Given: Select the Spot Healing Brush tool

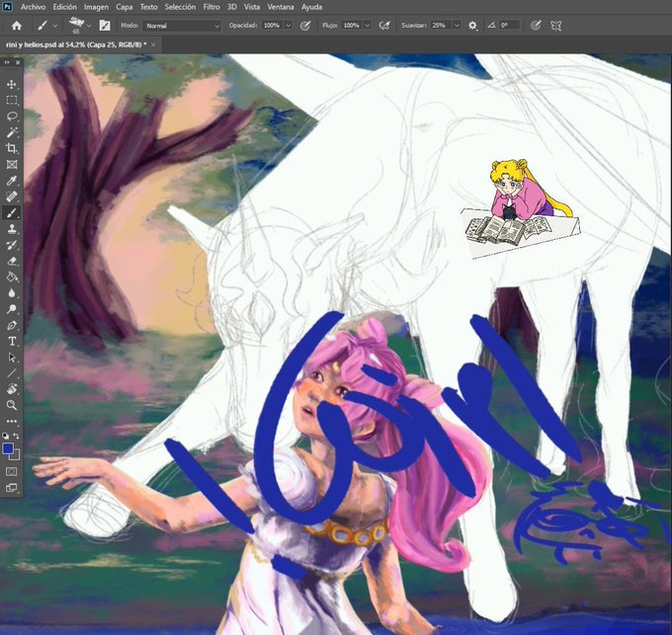Looking at the screenshot, I should point(12,197).
